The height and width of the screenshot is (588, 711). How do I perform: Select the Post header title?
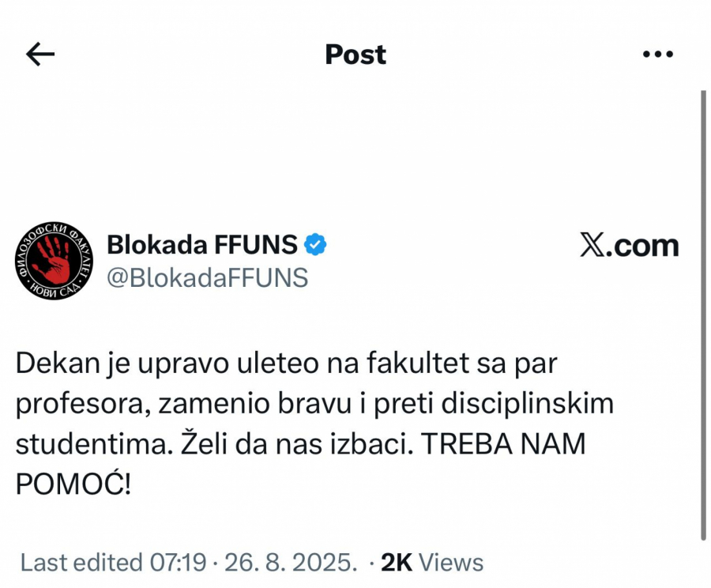pyautogui.click(x=355, y=54)
